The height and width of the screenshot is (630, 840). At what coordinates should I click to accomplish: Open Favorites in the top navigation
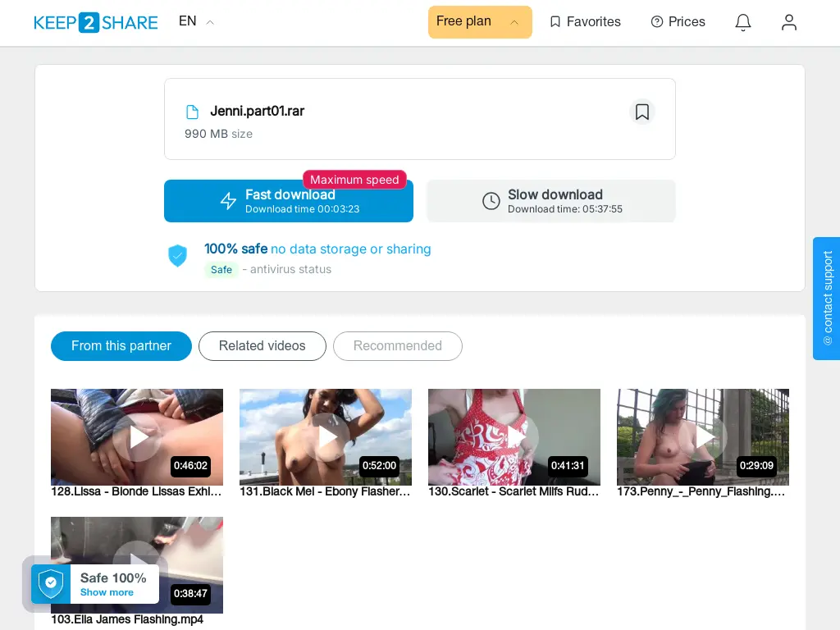(x=586, y=22)
